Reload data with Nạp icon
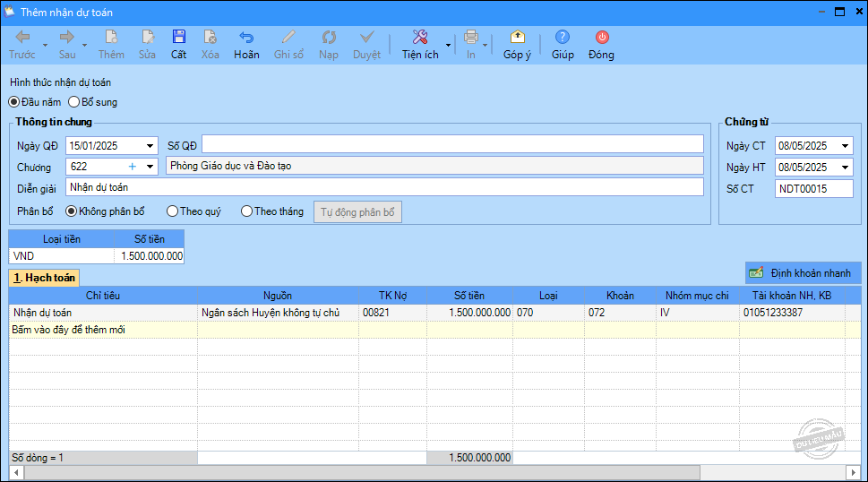Image resolution: width=868 pixels, height=482 pixels. point(329,37)
